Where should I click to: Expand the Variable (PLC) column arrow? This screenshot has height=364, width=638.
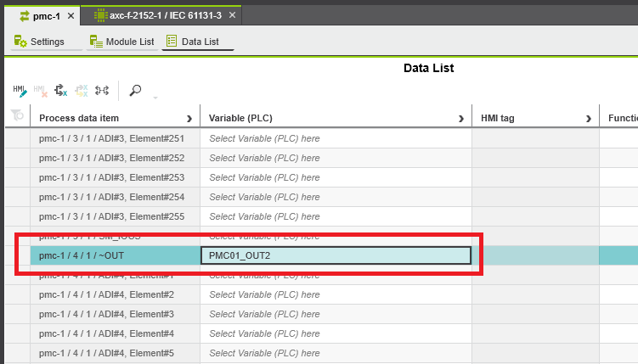[460, 118]
